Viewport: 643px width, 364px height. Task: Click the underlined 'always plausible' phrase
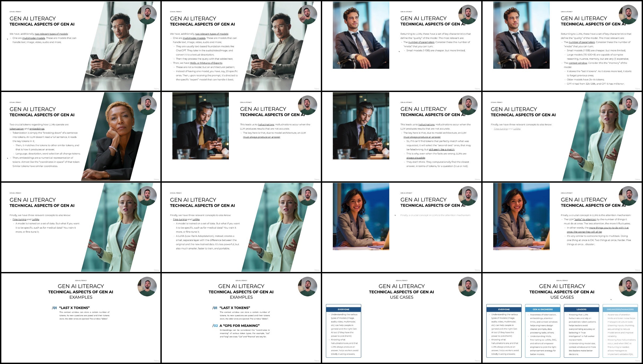[x=415, y=158]
